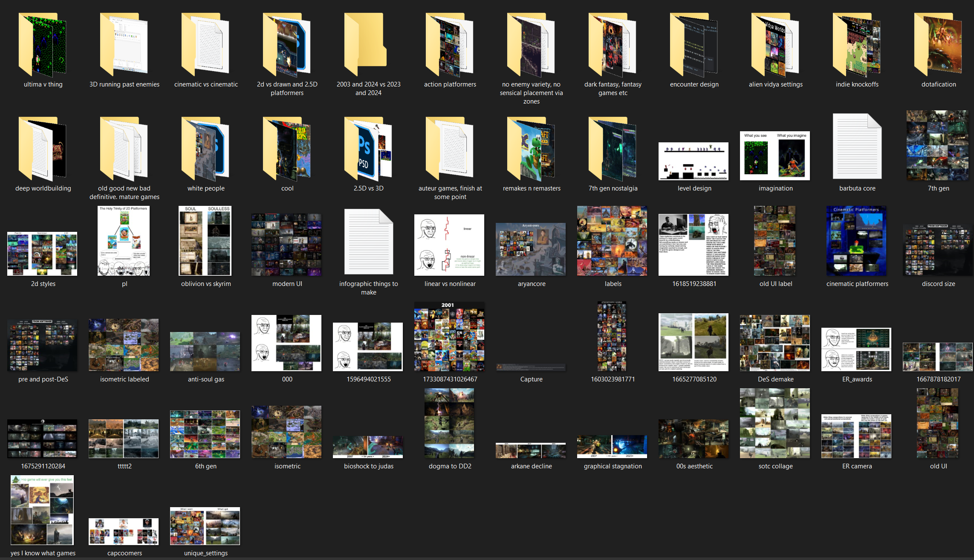974x560 pixels.
Task: Click the 'sotc collage' image thumbnail
Action: click(775, 423)
